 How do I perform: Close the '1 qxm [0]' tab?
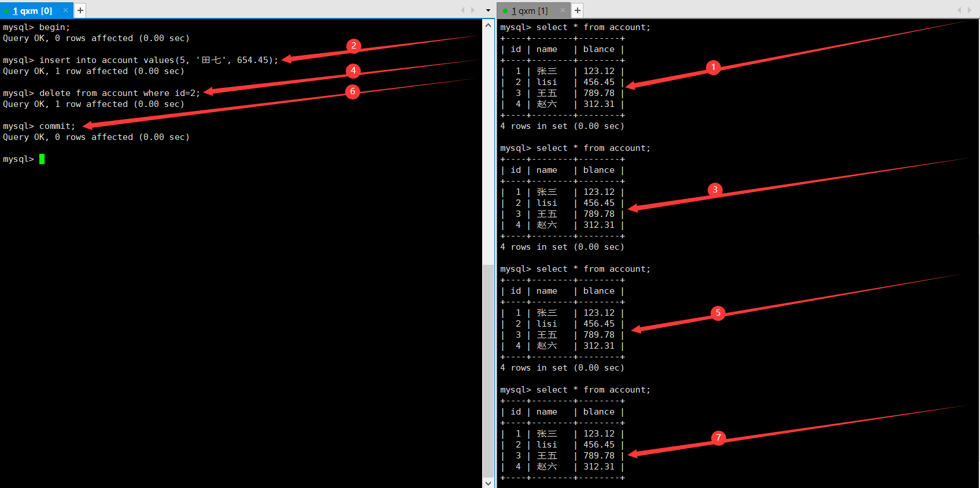[65, 10]
